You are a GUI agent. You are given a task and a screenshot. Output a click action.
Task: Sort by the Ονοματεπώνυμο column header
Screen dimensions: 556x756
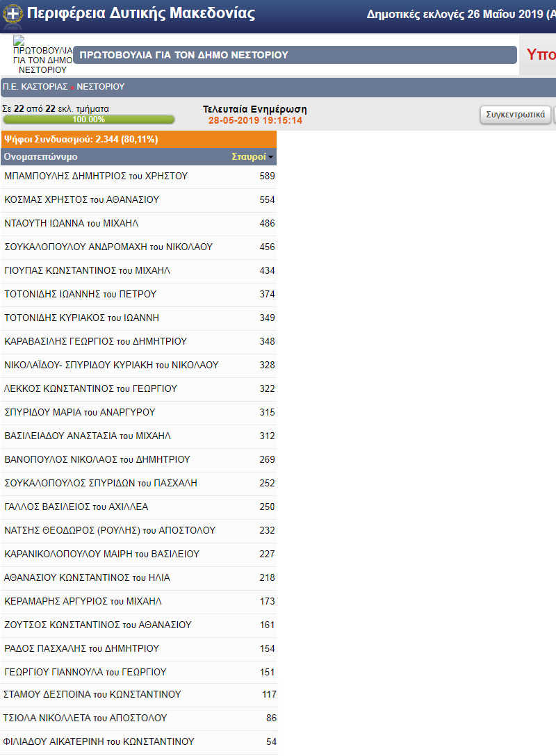(x=40, y=157)
